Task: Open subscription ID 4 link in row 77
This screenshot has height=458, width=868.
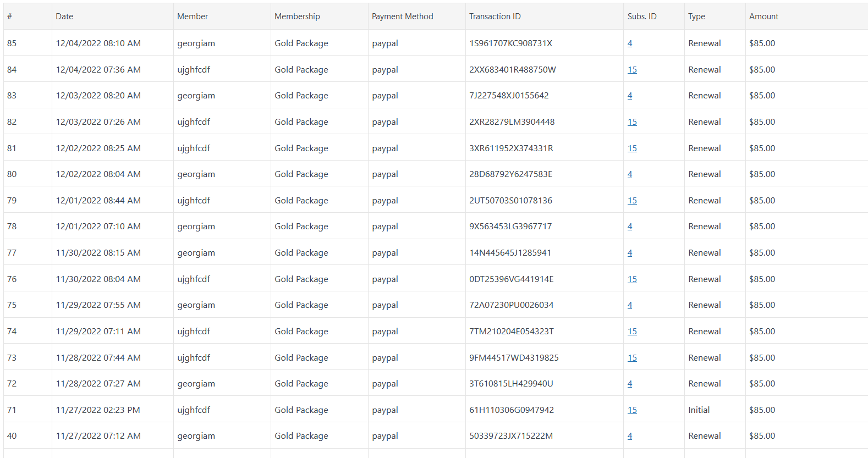Action: point(630,253)
